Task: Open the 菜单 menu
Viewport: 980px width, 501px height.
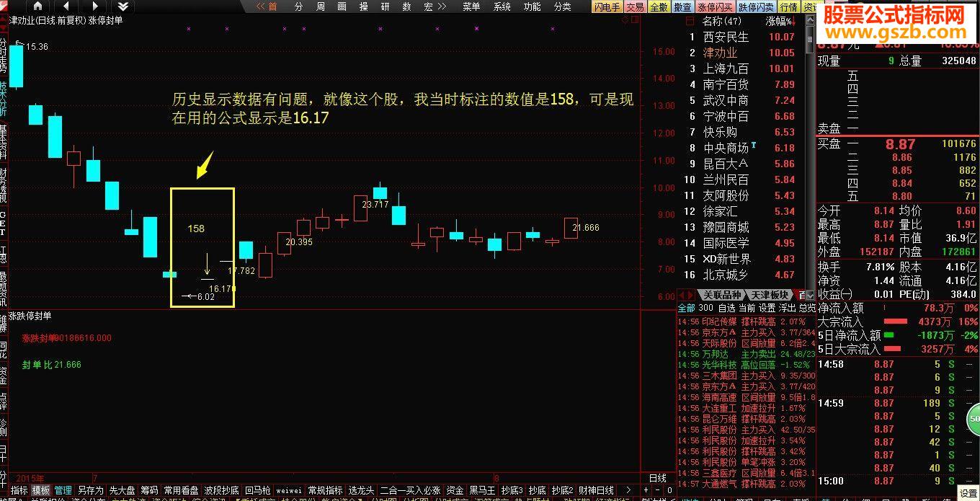Action: click(471, 6)
